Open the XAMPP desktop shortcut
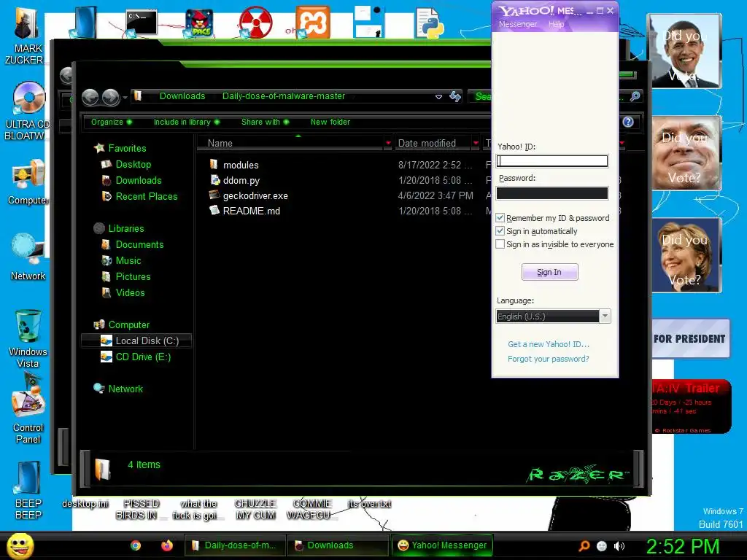 click(312, 22)
